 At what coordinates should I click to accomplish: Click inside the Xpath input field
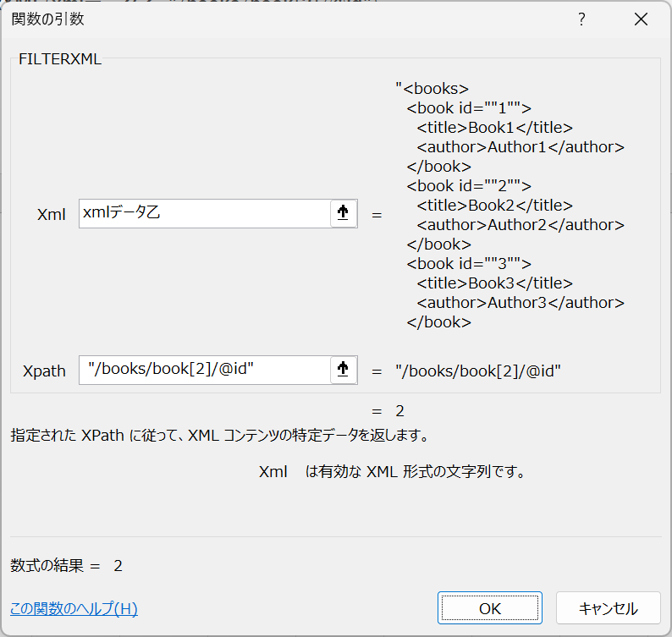coord(205,370)
